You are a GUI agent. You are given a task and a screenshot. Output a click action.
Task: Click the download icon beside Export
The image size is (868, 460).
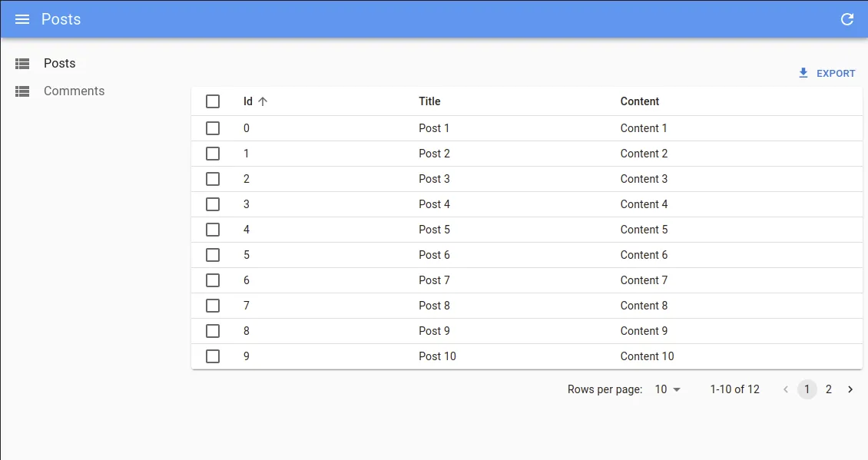[803, 73]
